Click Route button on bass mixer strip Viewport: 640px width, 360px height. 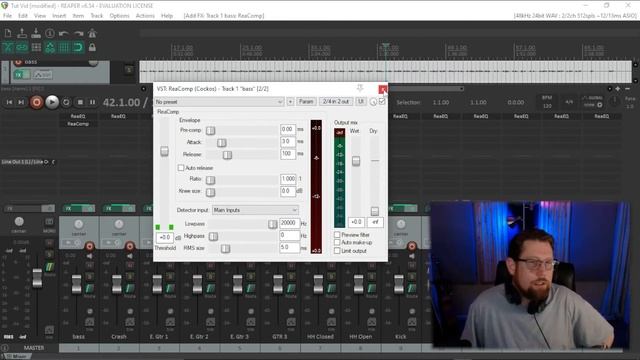pos(89,290)
